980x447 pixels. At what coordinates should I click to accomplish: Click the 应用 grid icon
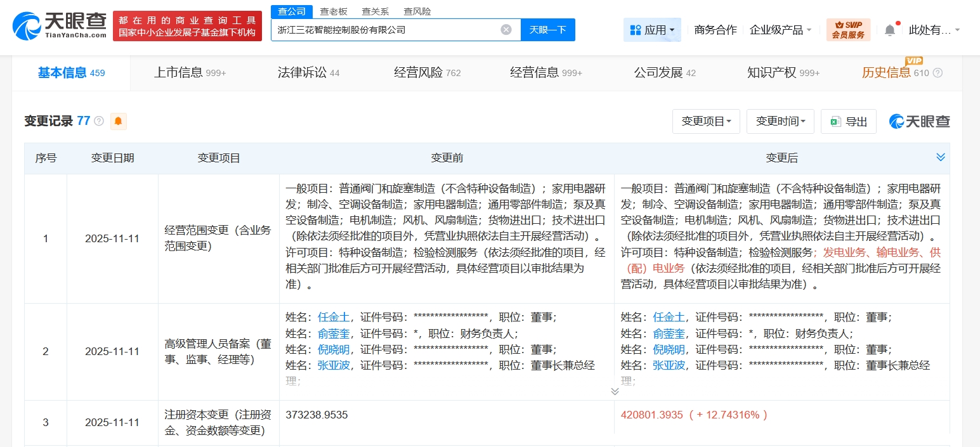click(636, 29)
